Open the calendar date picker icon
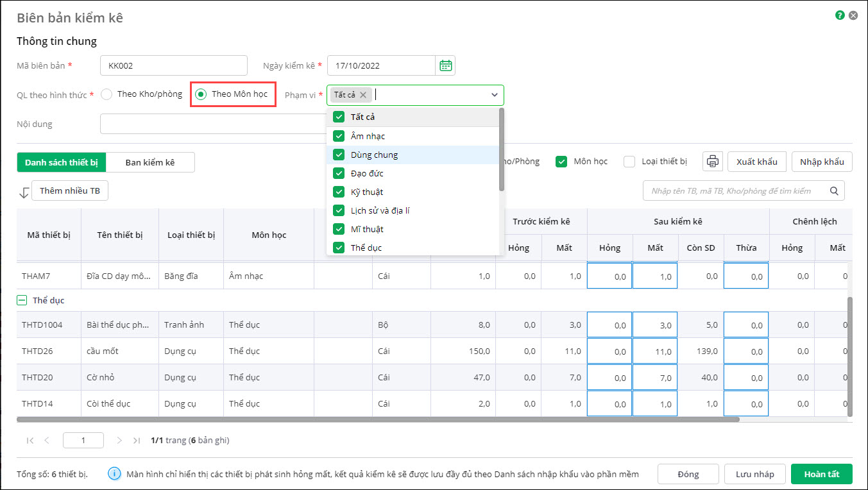868x490 pixels. tap(445, 65)
